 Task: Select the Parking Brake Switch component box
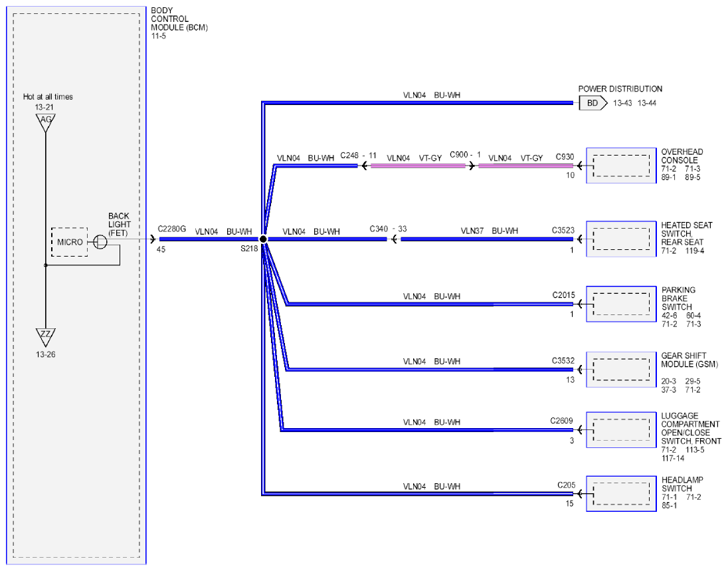click(621, 304)
